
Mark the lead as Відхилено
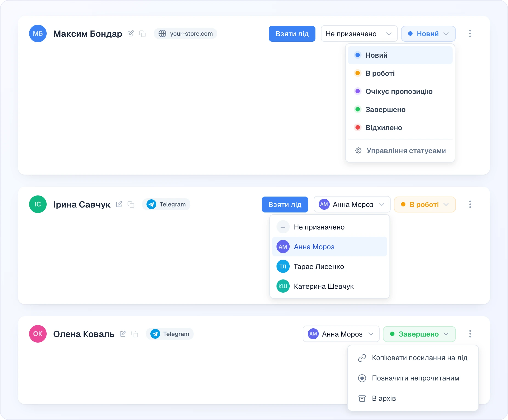coord(400,128)
